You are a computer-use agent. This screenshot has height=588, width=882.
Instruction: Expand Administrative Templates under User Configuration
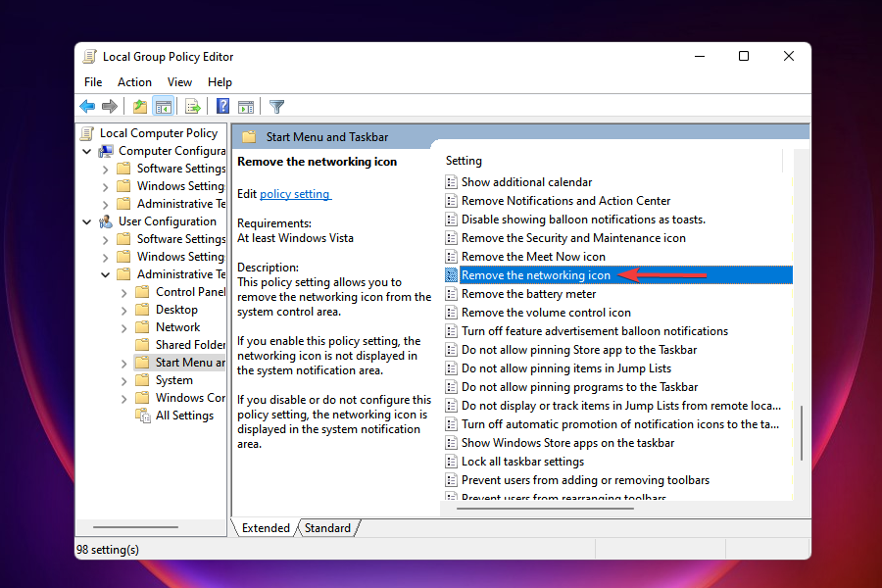pyautogui.click(x=106, y=273)
